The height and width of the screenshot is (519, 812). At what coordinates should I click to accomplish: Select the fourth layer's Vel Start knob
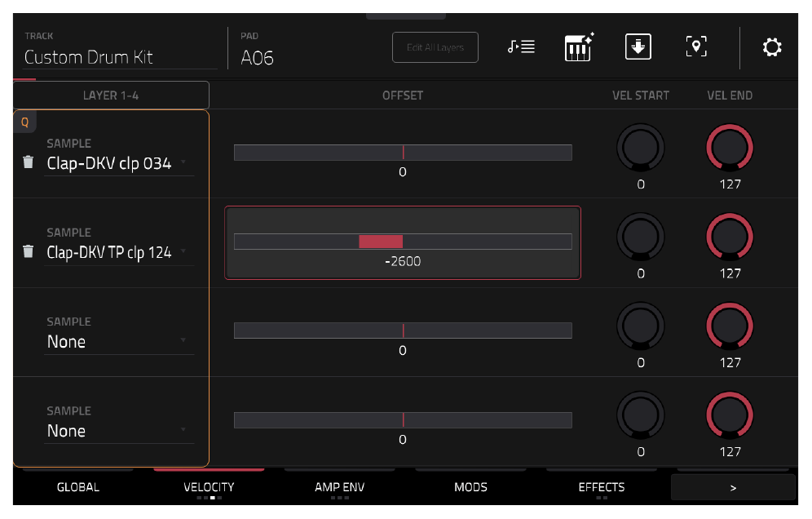641,415
